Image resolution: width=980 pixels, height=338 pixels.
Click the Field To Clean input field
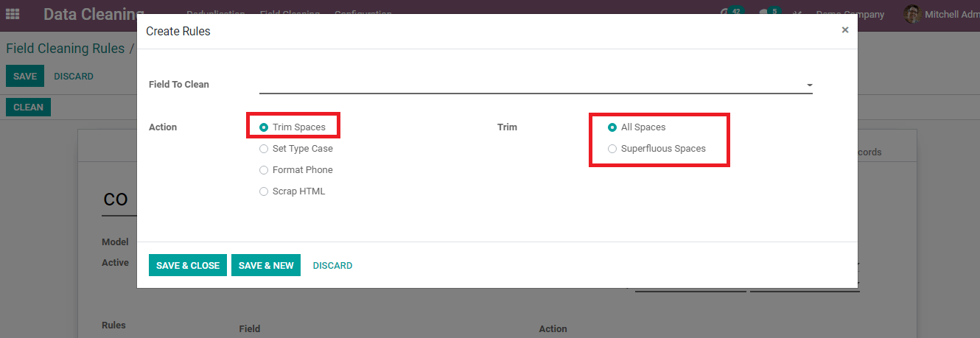(x=531, y=85)
